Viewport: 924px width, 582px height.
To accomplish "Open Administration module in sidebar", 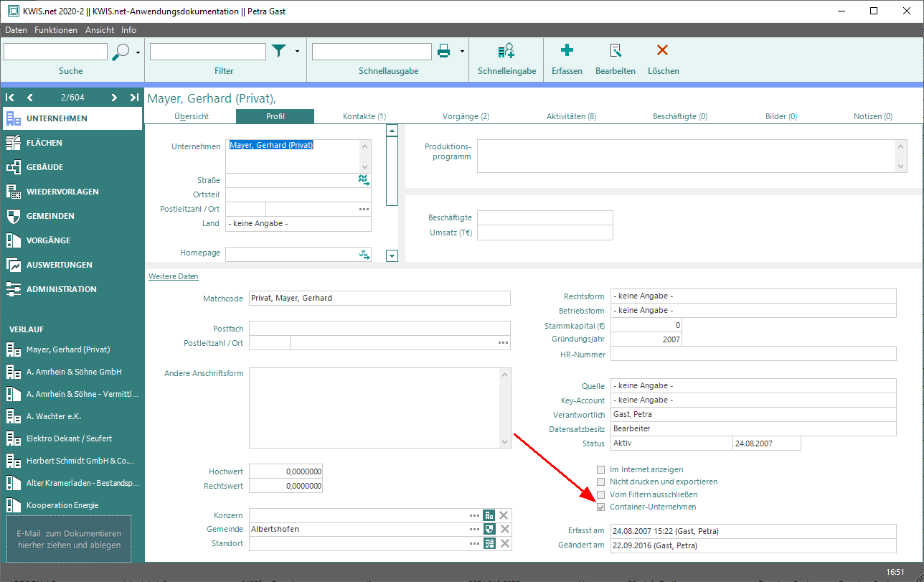I will [x=72, y=289].
